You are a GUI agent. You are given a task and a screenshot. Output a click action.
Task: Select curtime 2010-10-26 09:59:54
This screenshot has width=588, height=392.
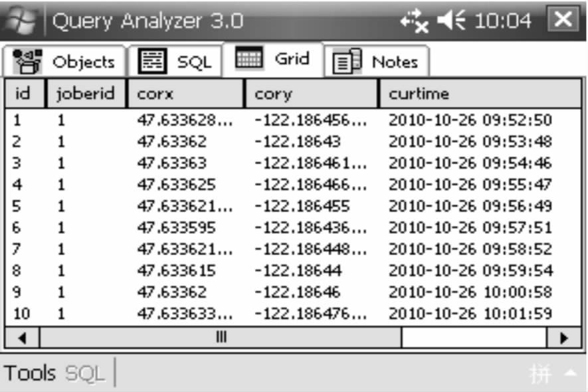(470, 270)
